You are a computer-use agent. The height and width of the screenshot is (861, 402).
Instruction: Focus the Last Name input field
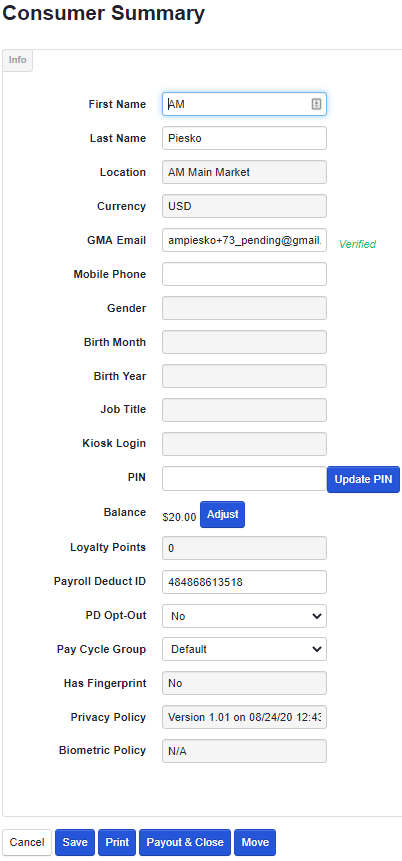[244, 138]
